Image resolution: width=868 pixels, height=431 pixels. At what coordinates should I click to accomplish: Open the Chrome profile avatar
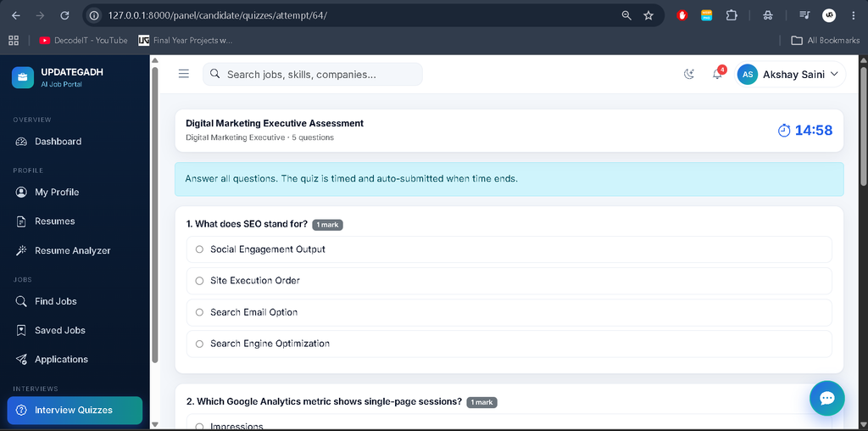(x=829, y=15)
